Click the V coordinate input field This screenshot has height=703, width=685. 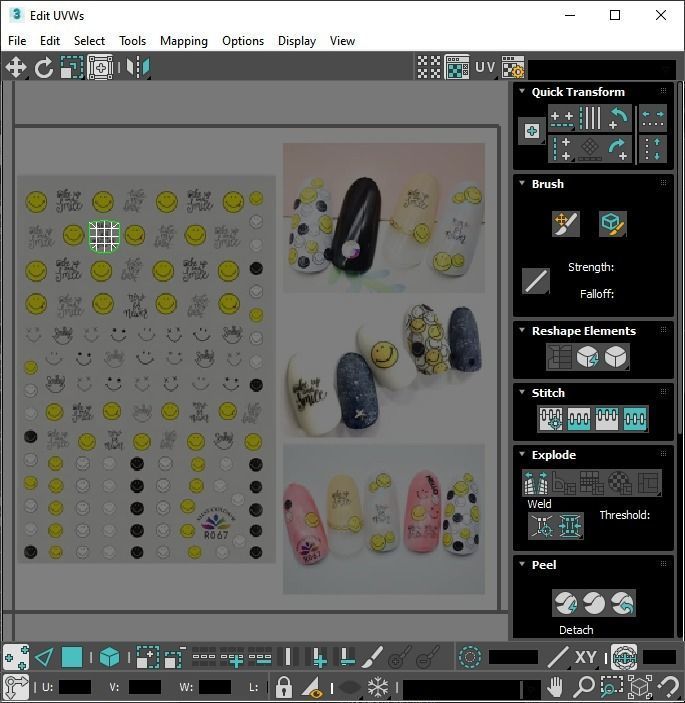(145, 687)
